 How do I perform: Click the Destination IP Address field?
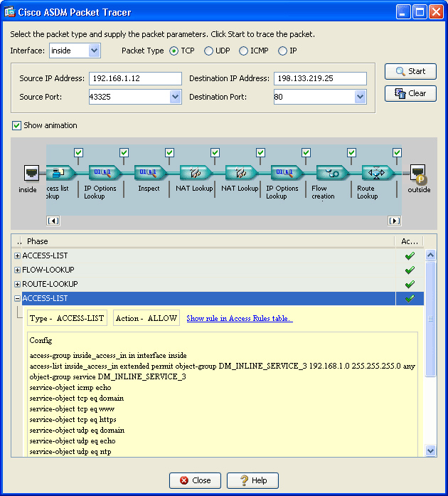click(x=320, y=78)
